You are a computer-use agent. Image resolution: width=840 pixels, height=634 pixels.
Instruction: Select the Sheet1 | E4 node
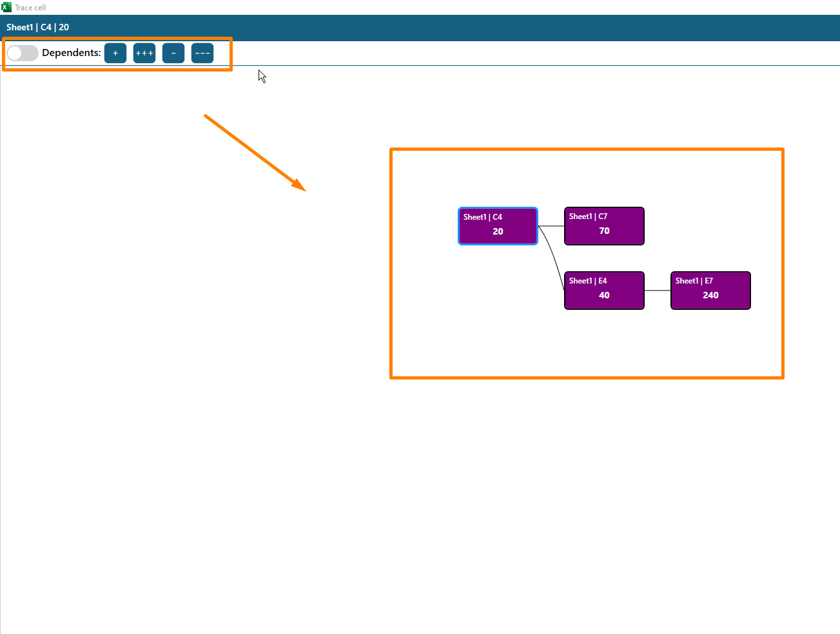click(604, 290)
